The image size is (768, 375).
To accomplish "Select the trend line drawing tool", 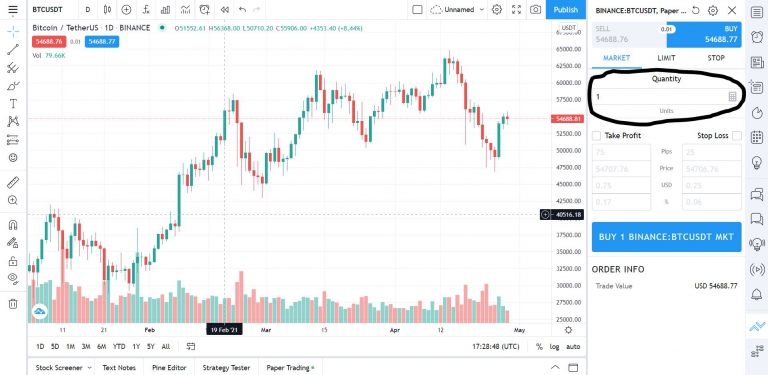I will 13,49.
